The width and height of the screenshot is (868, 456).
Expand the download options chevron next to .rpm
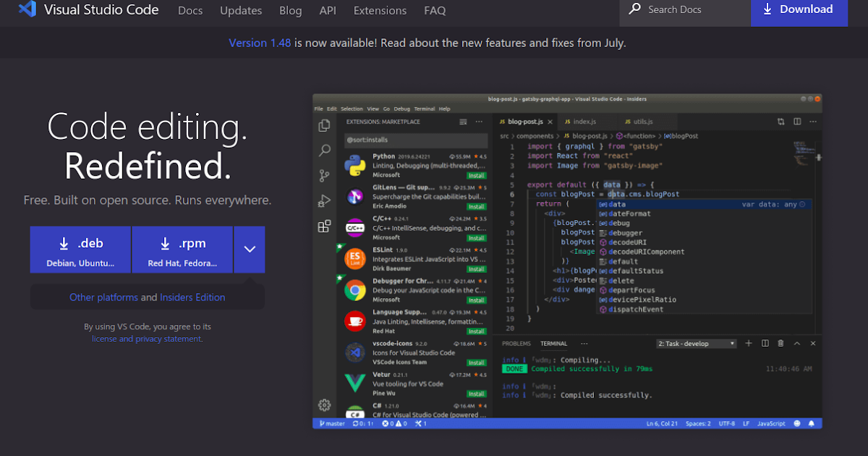(x=249, y=249)
